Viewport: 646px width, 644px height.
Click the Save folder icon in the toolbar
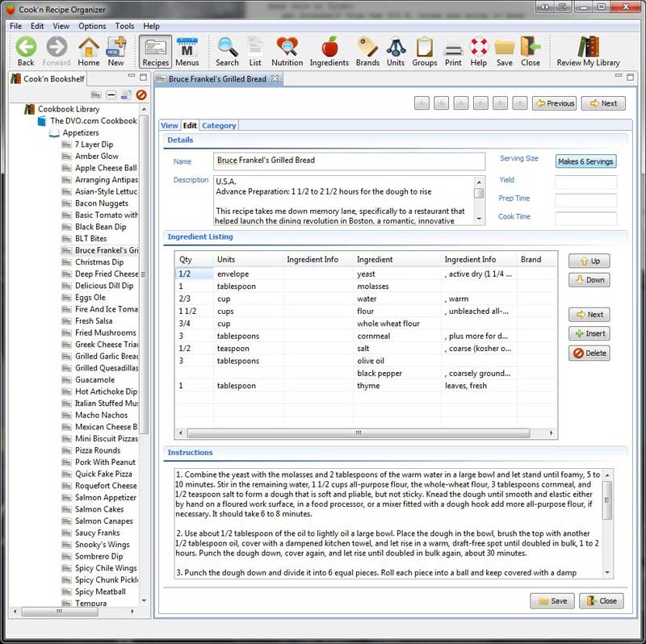coord(504,52)
